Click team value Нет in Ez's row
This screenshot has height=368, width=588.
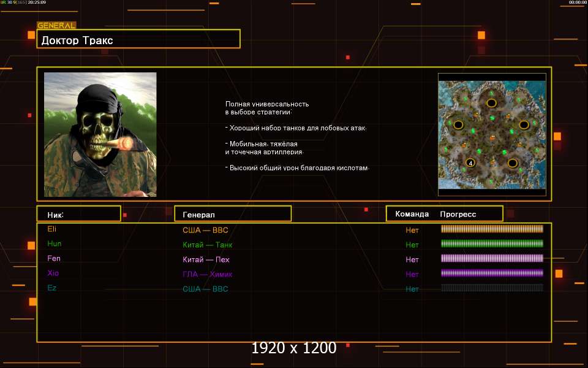412,289
